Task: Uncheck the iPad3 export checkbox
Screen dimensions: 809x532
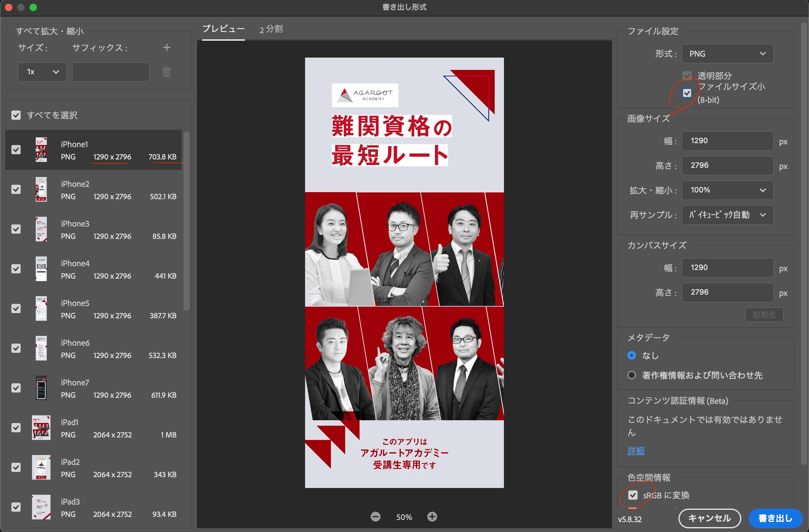Action: 16,507
